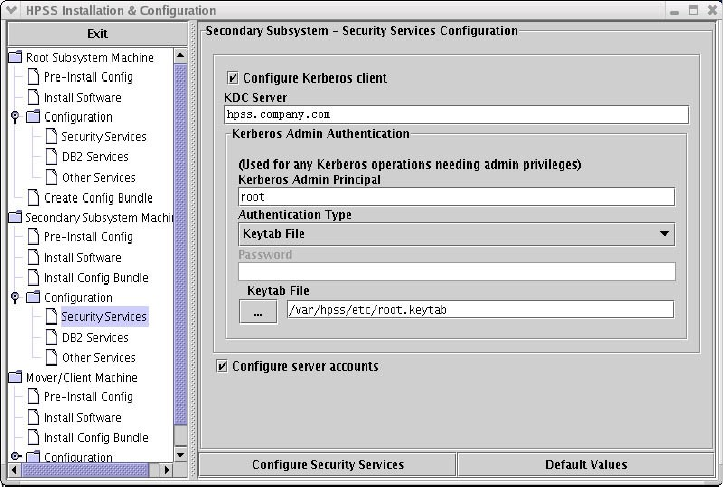Select Security Services under Root Subsystem Machine
Viewport: 723px width, 487px height.
(x=103, y=137)
